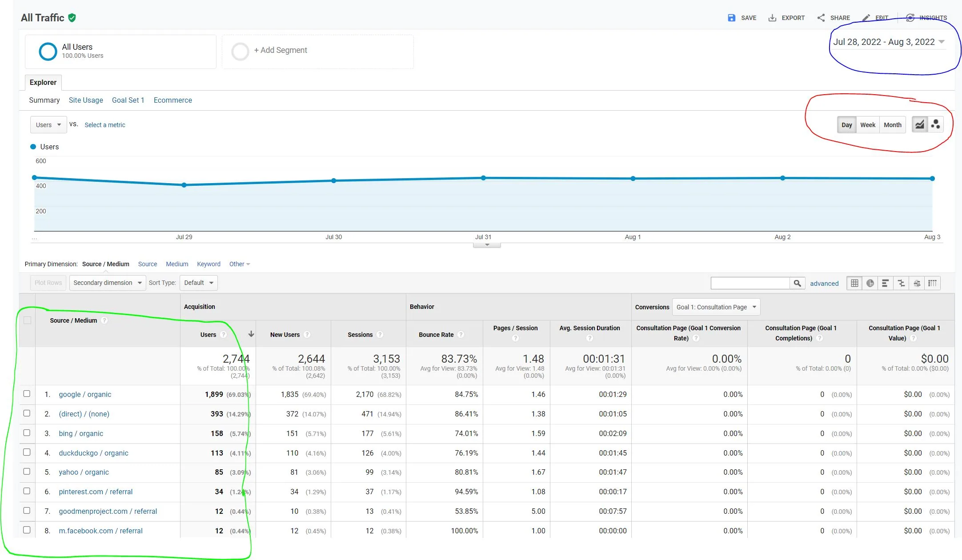
Task: Click the Save disk icon
Action: point(731,18)
